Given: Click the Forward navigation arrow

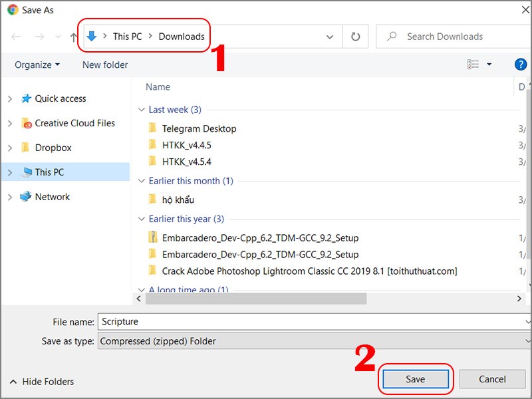Looking at the screenshot, I should (x=39, y=37).
